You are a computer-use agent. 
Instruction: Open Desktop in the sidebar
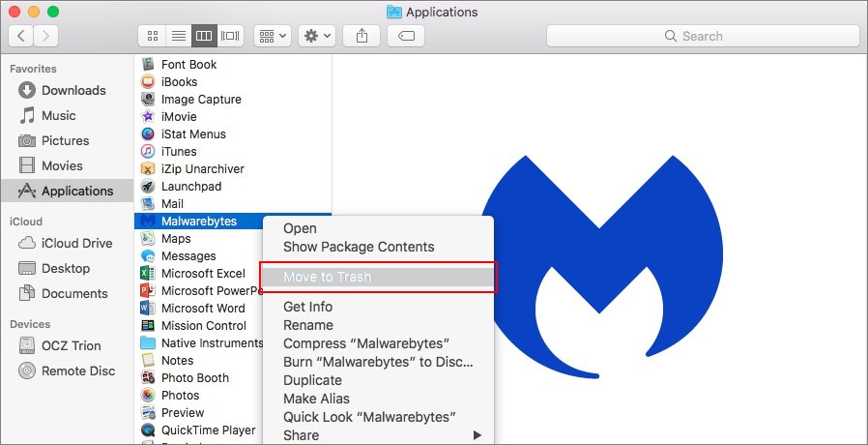[x=67, y=268]
